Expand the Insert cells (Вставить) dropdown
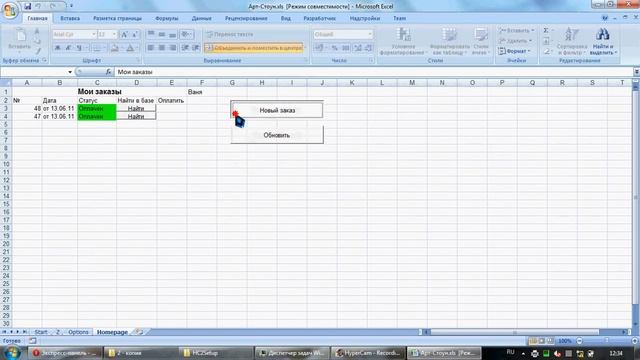The height and width of the screenshot is (360, 640). click(533, 31)
